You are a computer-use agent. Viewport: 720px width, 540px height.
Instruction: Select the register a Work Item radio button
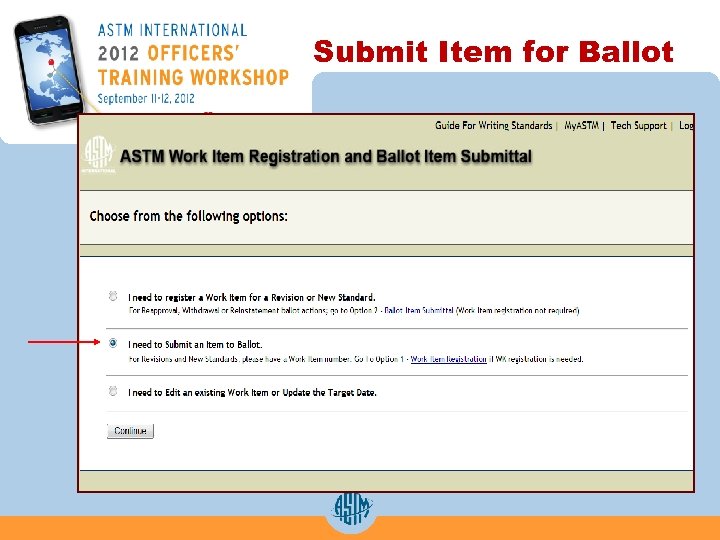113,296
